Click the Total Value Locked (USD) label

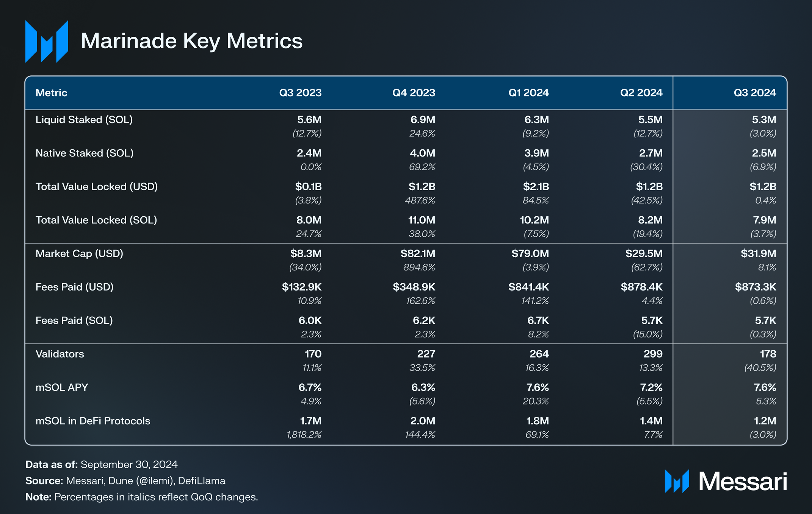(97, 187)
